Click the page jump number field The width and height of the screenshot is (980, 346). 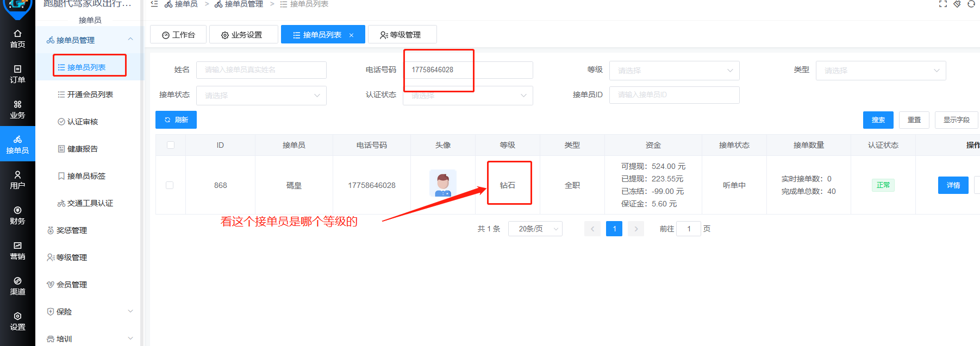[689, 229]
